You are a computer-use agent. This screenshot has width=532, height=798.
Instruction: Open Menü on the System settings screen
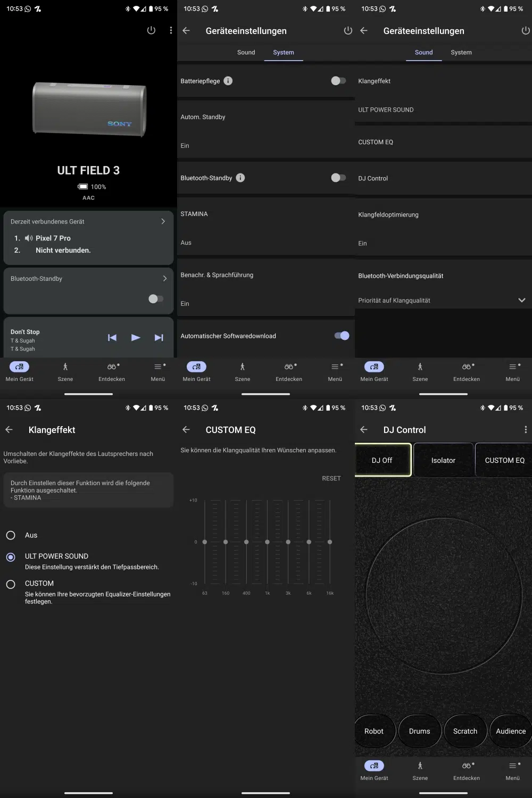(335, 371)
